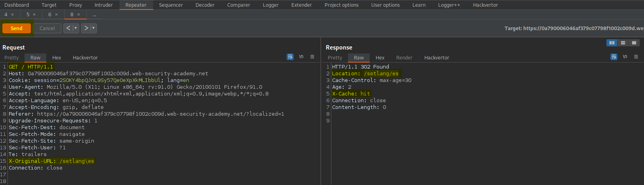Toggle Request word wrap icon

(x=290, y=57)
